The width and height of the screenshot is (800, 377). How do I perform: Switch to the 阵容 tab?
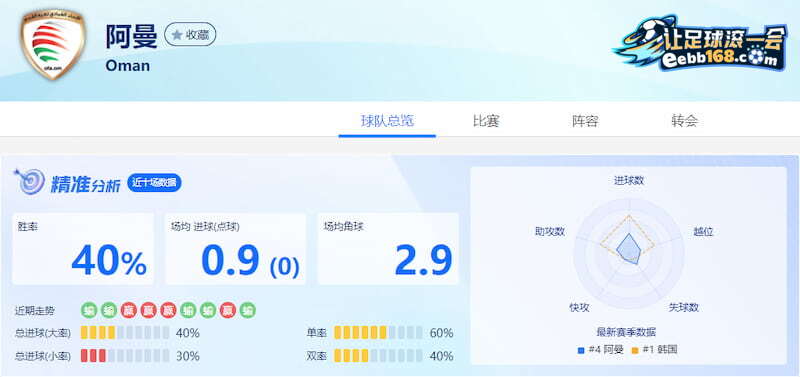pos(585,121)
